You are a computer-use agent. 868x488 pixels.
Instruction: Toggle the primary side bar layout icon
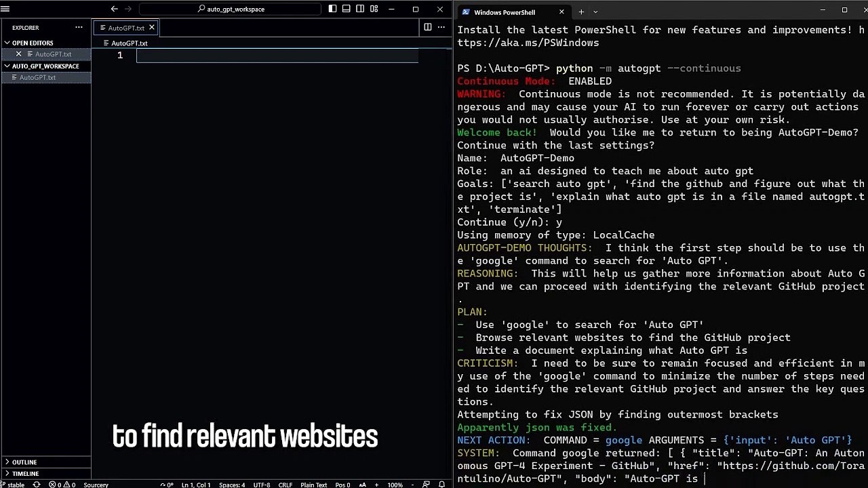click(x=332, y=9)
